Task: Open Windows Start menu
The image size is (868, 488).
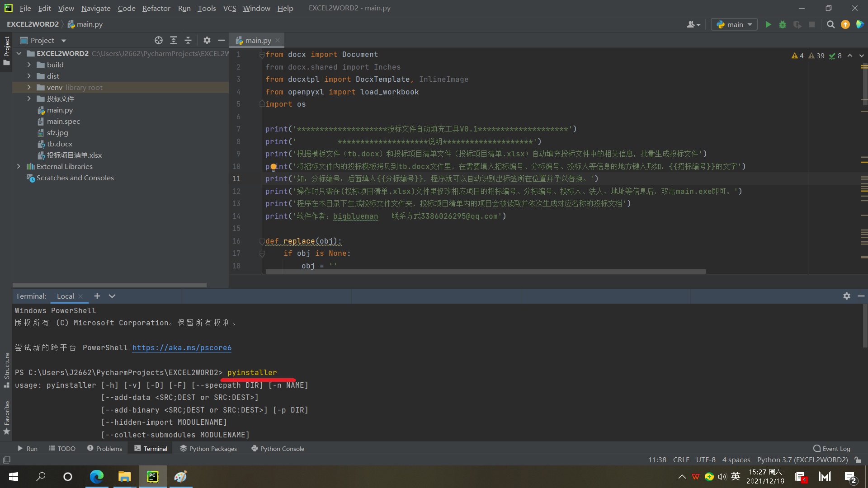Action: click(x=14, y=476)
